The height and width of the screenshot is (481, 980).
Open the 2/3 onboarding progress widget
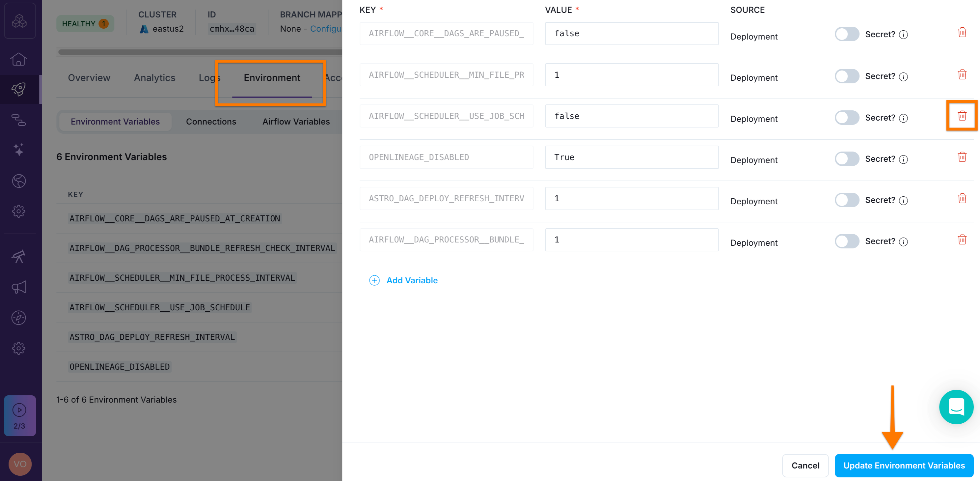pyautogui.click(x=19, y=416)
